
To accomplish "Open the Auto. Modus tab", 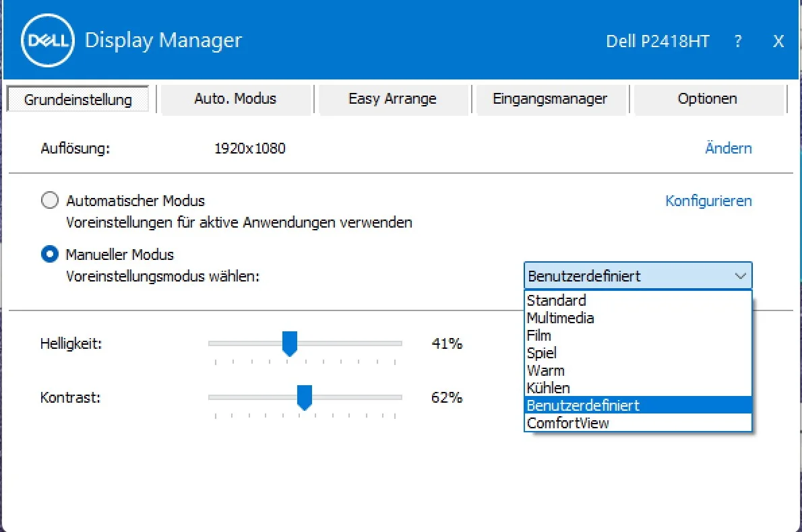I will point(235,98).
